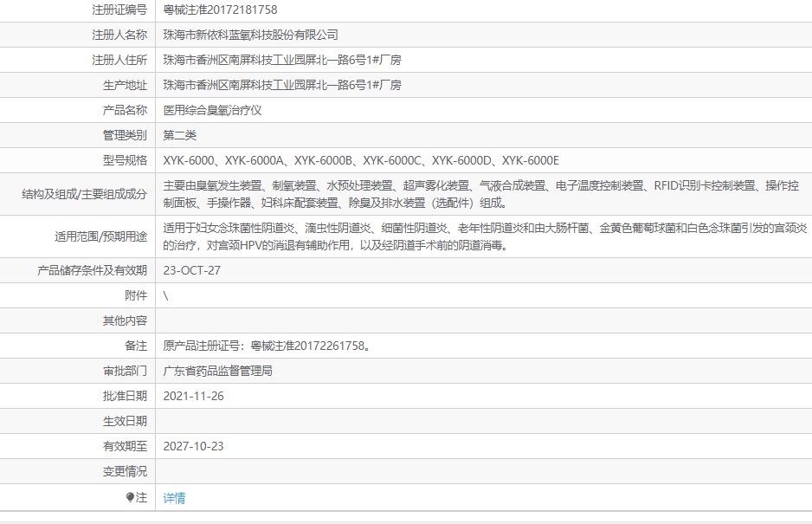Image resolution: width=812 pixels, height=524 pixels.
Task: Click the bulb icon beside 注
Action: coord(130,497)
